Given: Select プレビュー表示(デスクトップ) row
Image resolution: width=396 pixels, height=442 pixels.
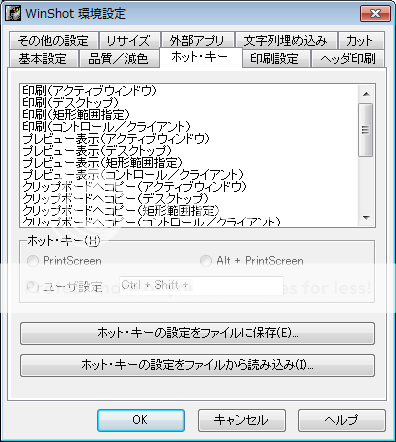Looking at the screenshot, I should tap(189, 150).
